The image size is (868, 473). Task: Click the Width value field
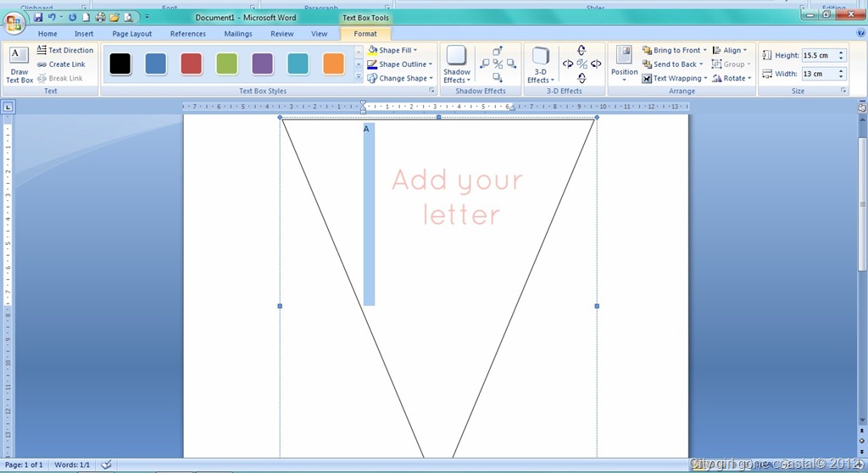coord(820,74)
